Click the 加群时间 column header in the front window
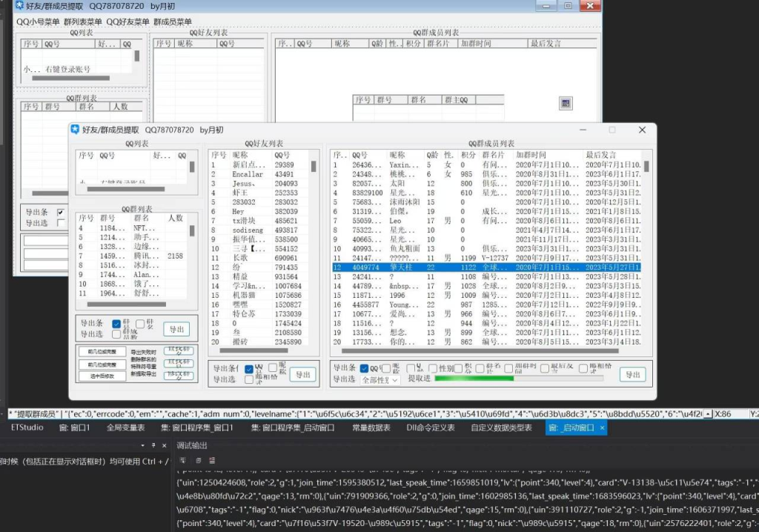 pos(531,155)
